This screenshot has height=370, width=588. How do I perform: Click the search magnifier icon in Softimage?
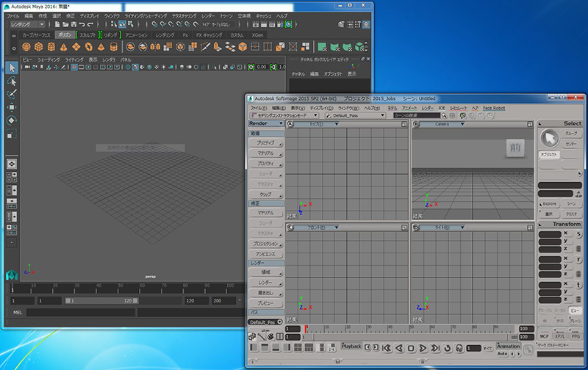444,116
